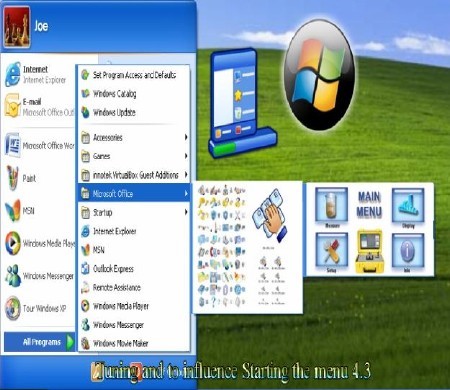The width and height of the screenshot is (450, 390).
Task: Open the E-mail Microsoft Office Outlook entry
Action: pos(39,107)
